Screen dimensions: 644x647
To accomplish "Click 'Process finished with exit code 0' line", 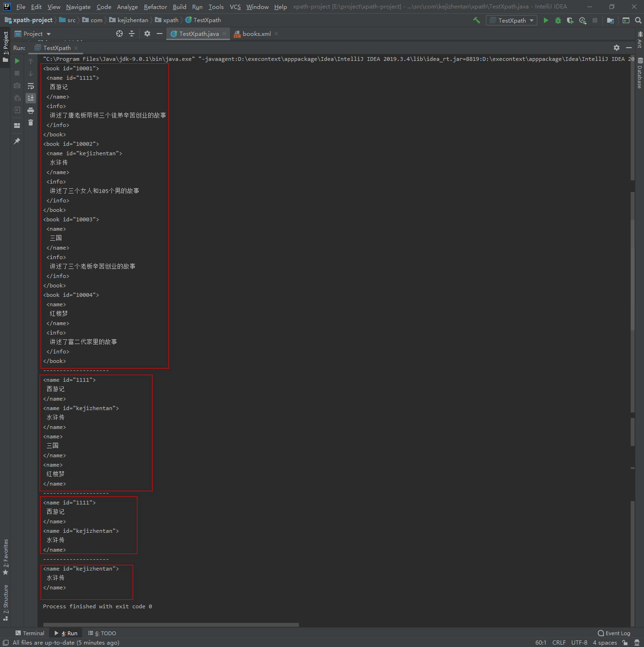I will click(97, 606).
